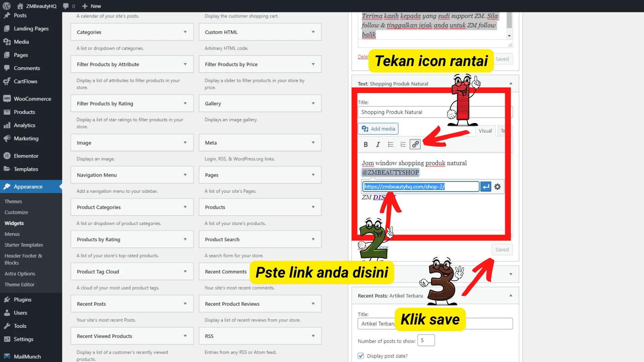Click the New content button

pyautogui.click(x=91, y=6)
